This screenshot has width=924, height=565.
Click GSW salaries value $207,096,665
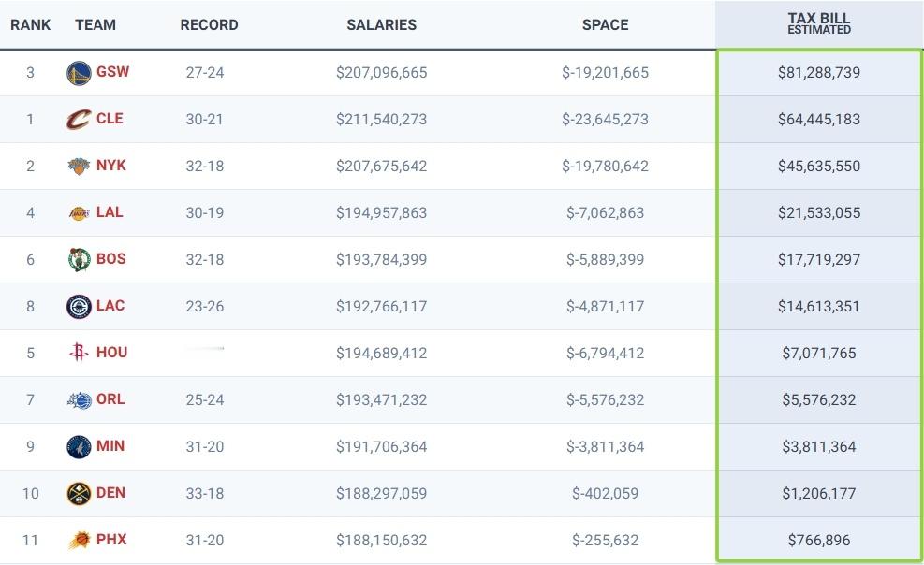[x=381, y=72]
